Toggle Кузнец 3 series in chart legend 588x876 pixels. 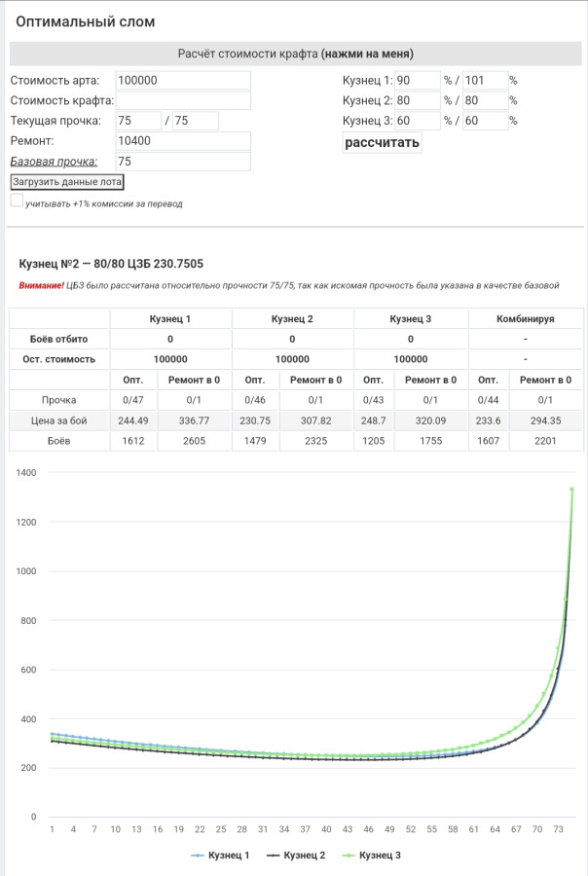pyautogui.click(x=371, y=855)
